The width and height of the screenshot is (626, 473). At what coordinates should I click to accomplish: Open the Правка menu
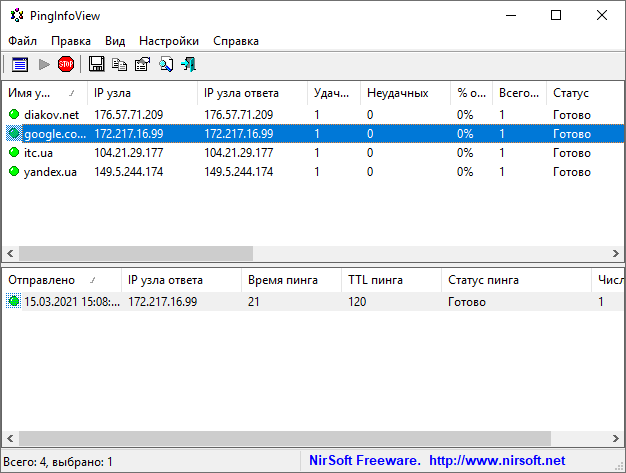71,41
